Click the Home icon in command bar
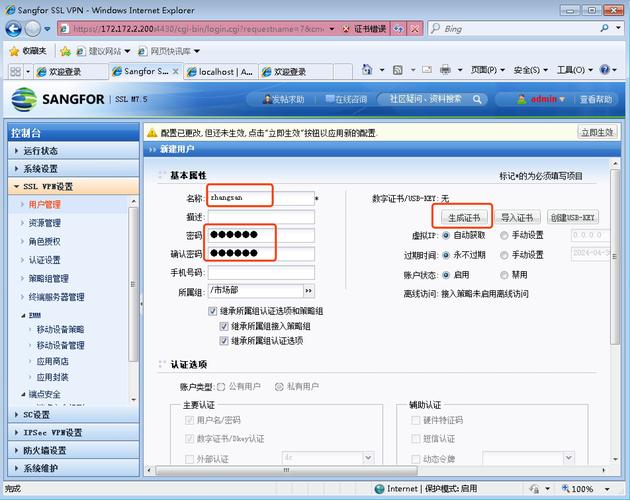Viewport: 630px width, 500px height. coord(367,70)
